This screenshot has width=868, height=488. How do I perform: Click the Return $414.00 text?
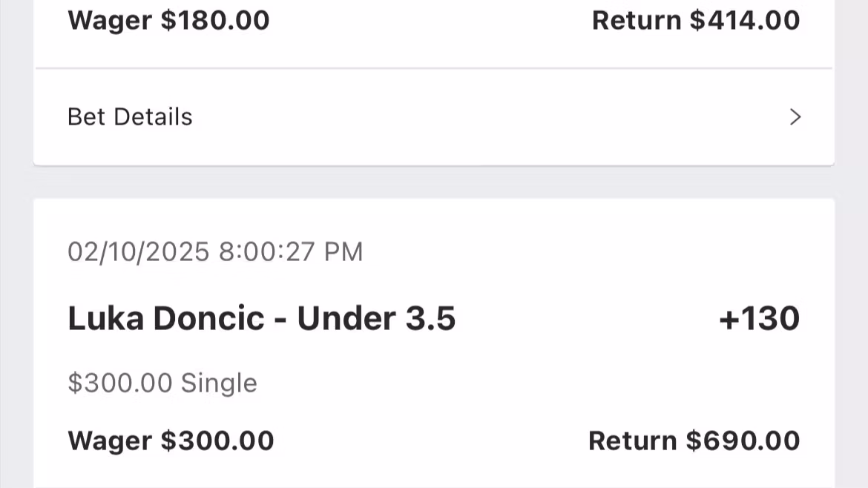(695, 20)
